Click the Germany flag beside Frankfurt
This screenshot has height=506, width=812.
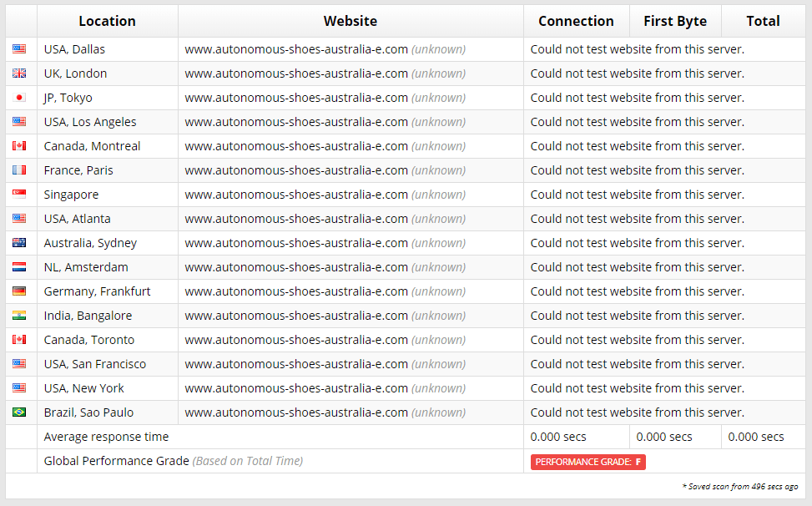(x=19, y=291)
